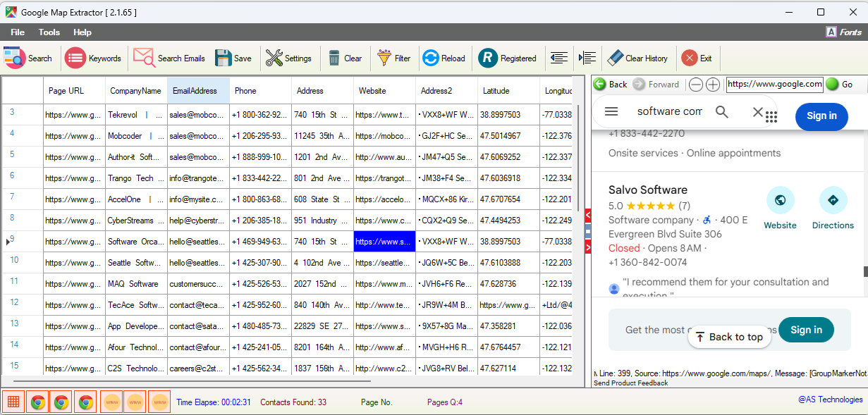Exit the application via Exit button
The height and width of the screenshot is (415, 868).
click(x=697, y=58)
